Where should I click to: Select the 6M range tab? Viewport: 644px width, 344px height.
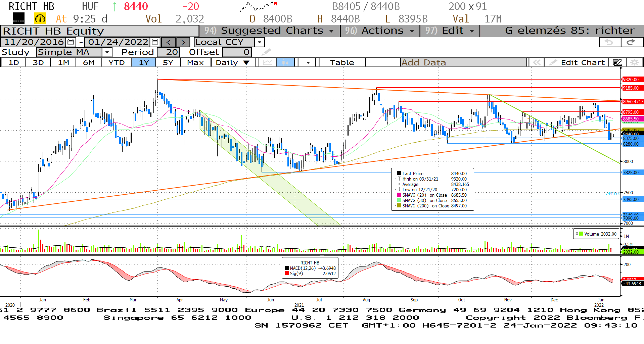pyautogui.click(x=89, y=62)
